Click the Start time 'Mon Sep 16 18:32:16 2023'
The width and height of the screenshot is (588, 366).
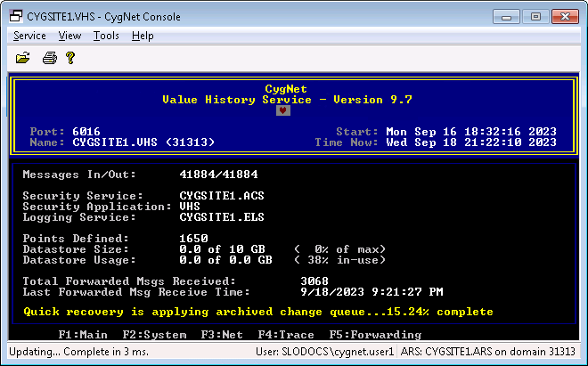[471, 132]
